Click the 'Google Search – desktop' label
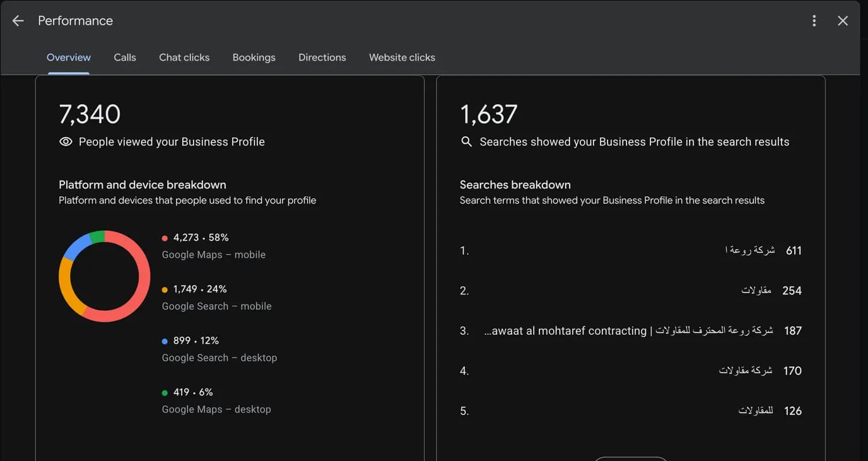The height and width of the screenshot is (461, 868). (x=220, y=358)
